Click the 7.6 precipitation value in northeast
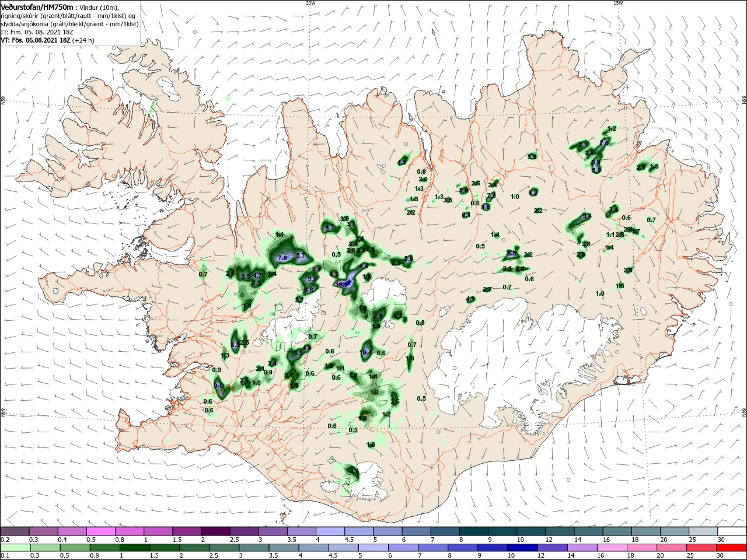The image size is (747, 560). tap(605, 143)
